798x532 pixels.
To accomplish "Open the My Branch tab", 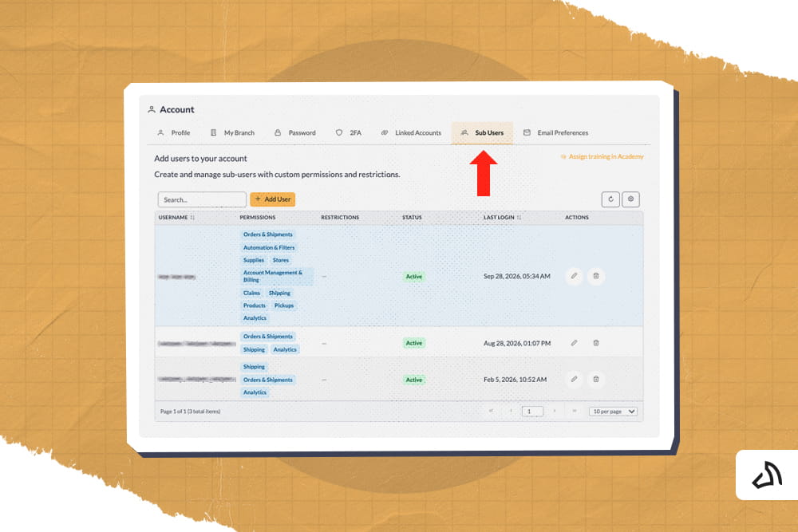I will coord(232,132).
